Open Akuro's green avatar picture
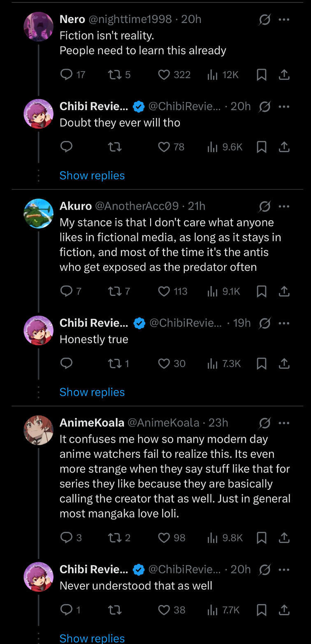311x644 pixels. click(39, 214)
